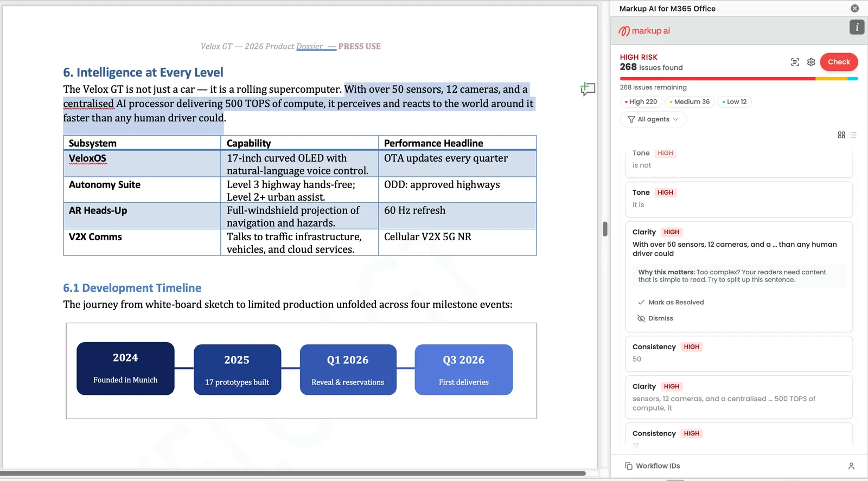868x481 pixels.
Task: Click the text-scan icon beside the settings gear
Action: click(795, 62)
